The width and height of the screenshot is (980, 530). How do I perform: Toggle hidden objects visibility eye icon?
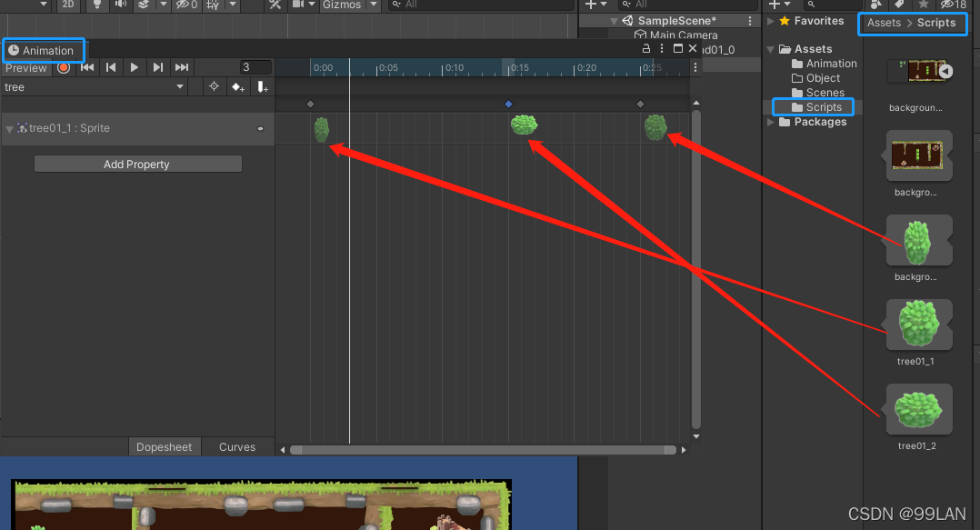(186, 5)
